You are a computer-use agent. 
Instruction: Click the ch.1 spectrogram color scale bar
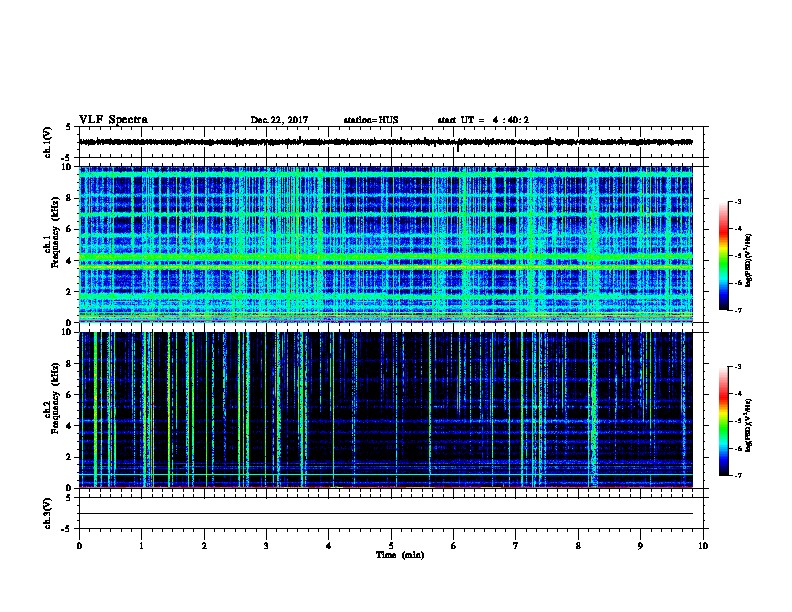[723, 256]
